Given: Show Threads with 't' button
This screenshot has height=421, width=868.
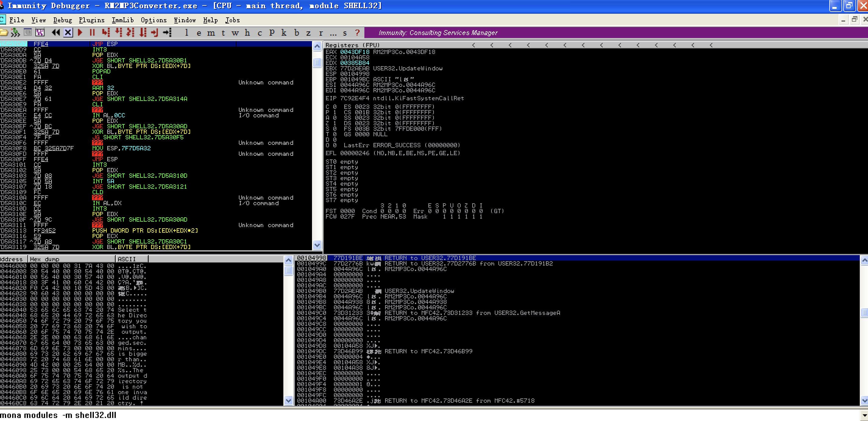Looking at the screenshot, I should pyautogui.click(x=223, y=33).
